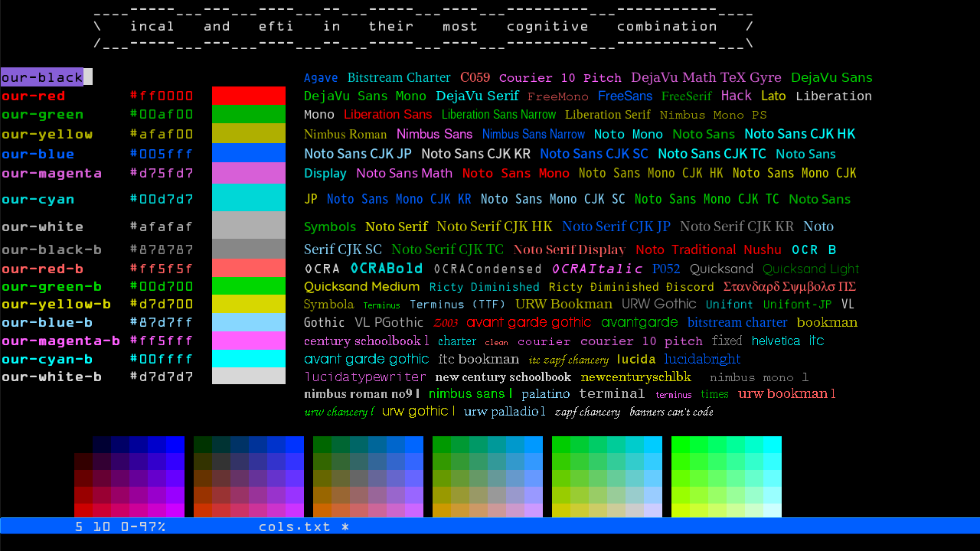Click the hex value #d75fd7

[162, 174]
